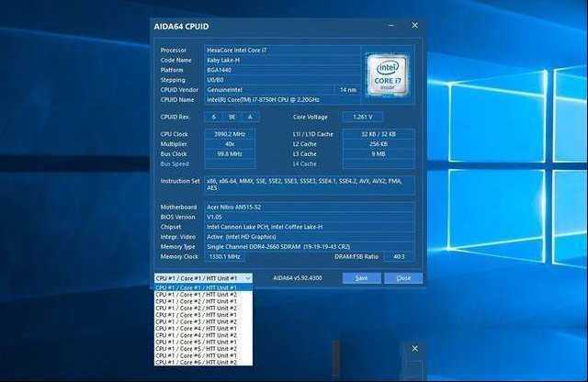The height and width of the screenshot is (382, 588).
Task: Click the DRAM:FSB Ratio label
Action: pos(356,257)
